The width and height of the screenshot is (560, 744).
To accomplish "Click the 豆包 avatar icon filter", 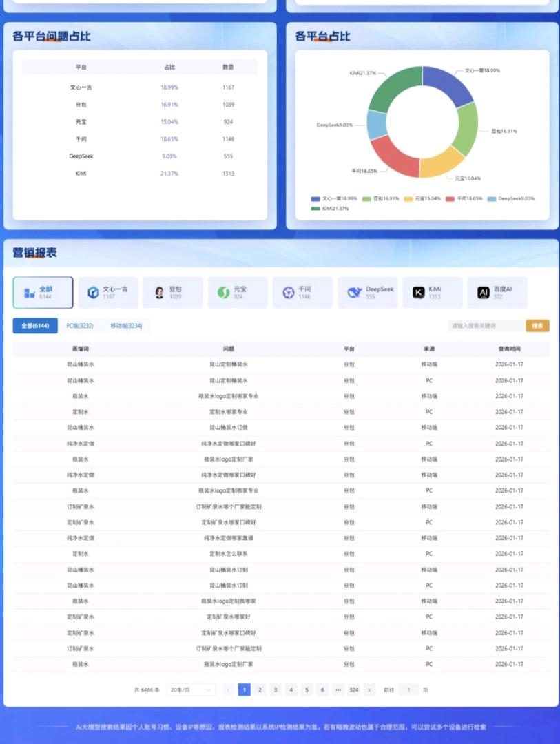I will coord(159,293).
